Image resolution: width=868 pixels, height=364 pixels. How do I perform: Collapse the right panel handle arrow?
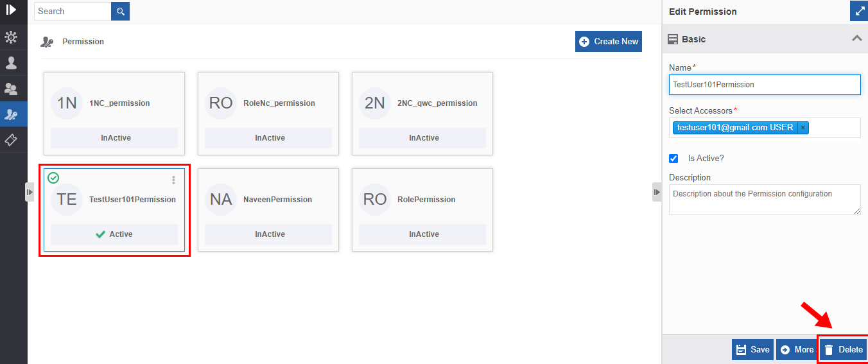(x=657, y=192)
